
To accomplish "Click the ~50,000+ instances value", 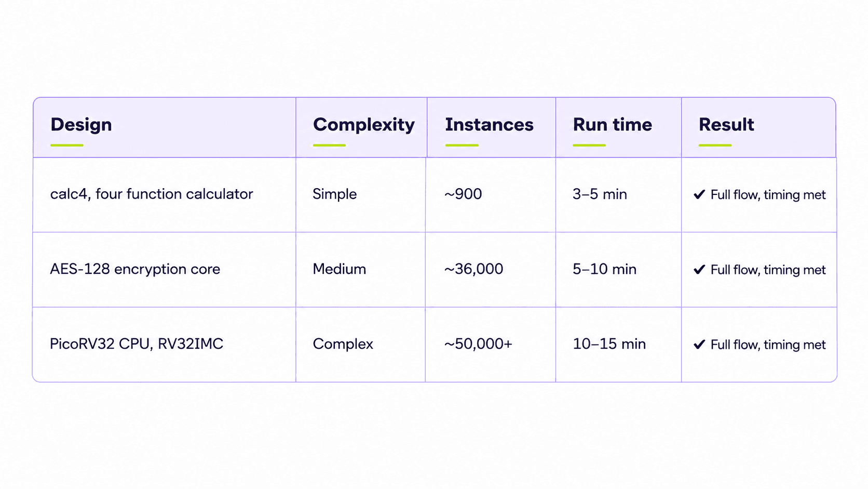I will tap(478, 344).
